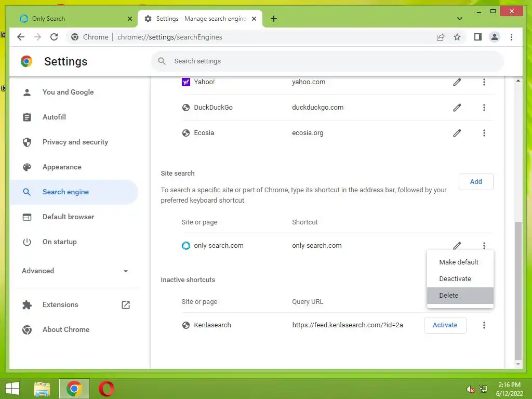Click the ecosia.org shortcut text
Viewport: 532px width, 399px height.
click(308, 132)
